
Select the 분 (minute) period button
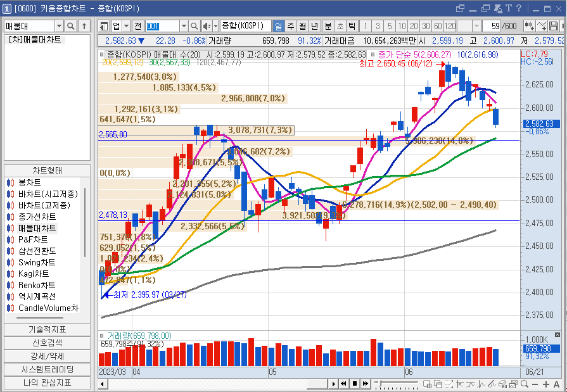[x=328, y=26]
